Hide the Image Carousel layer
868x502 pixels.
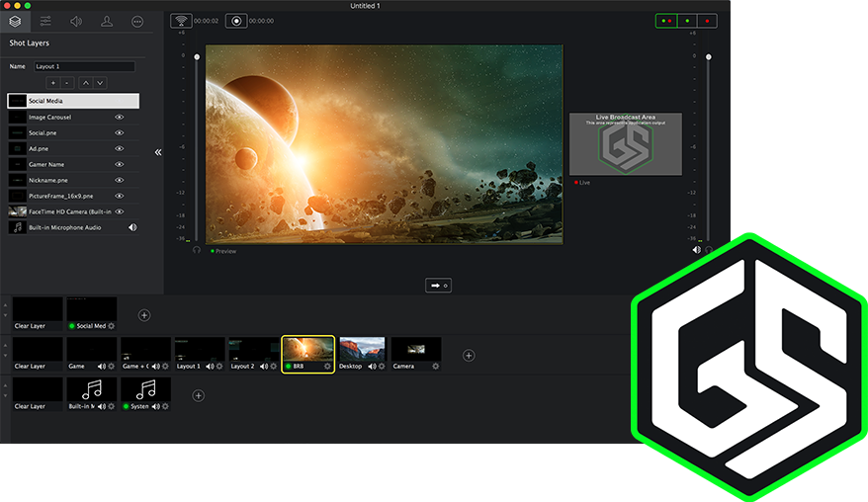click(119, 118)
